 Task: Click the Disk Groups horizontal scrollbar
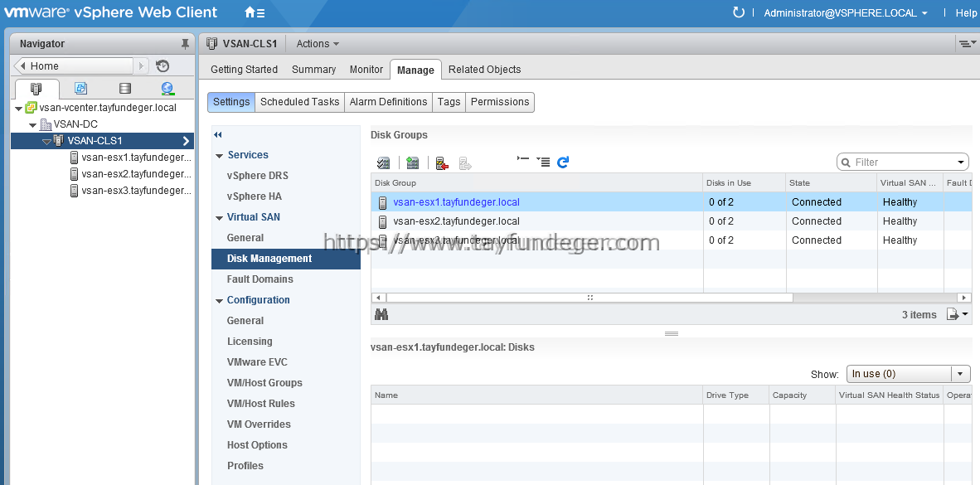pyautogui.click(x=589, y=298)
